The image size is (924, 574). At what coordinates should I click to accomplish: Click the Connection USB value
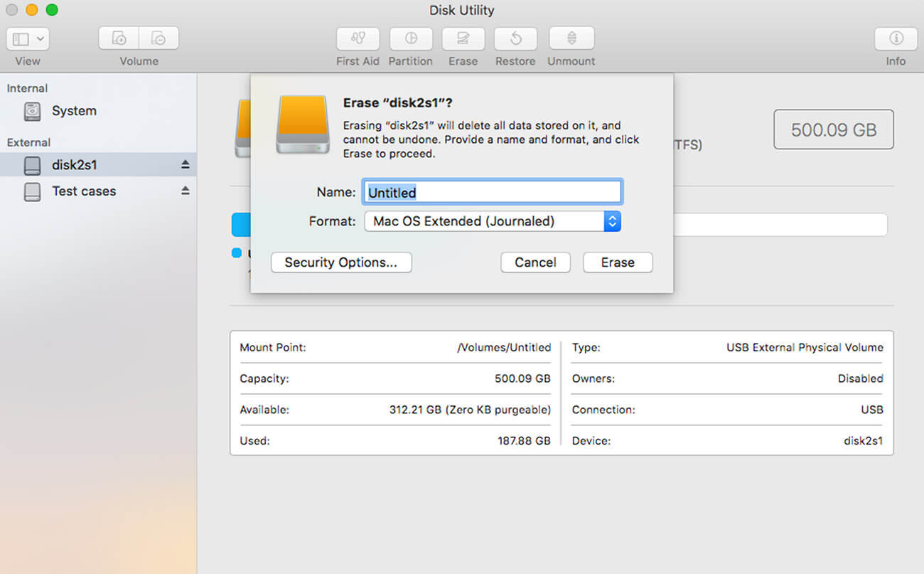pyautogui.click(x=872, y=410)
